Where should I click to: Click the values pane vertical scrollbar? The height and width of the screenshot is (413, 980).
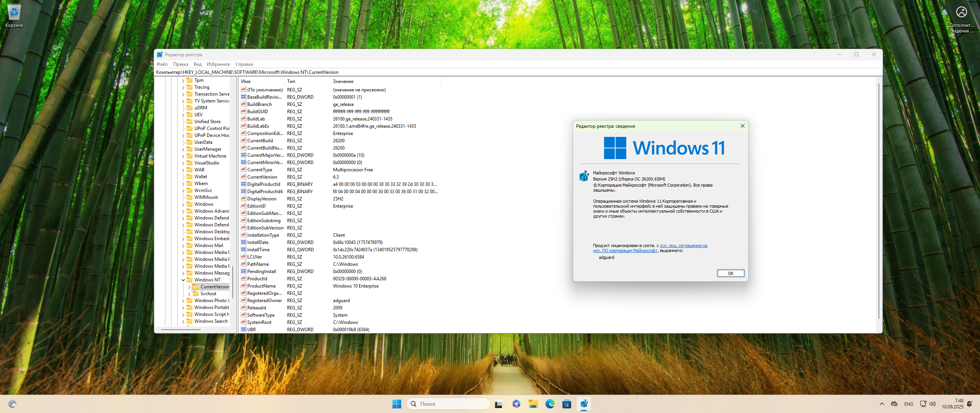coord(879,201)
